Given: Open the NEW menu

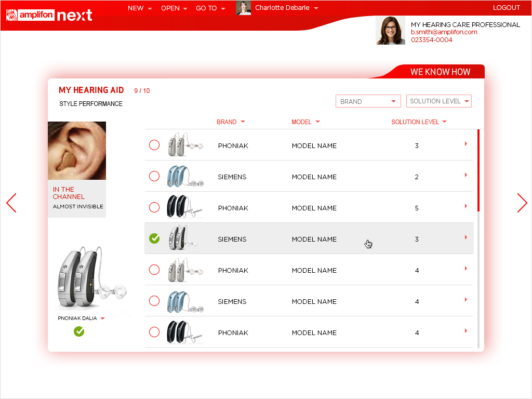Looking at the screenshot, I should [x=139, y=8].
